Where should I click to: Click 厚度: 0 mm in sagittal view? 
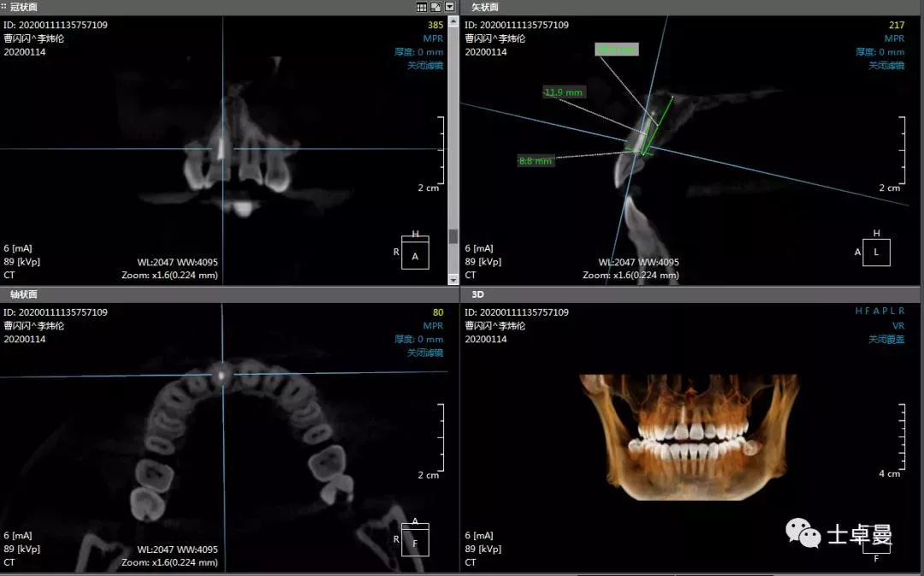880,52
